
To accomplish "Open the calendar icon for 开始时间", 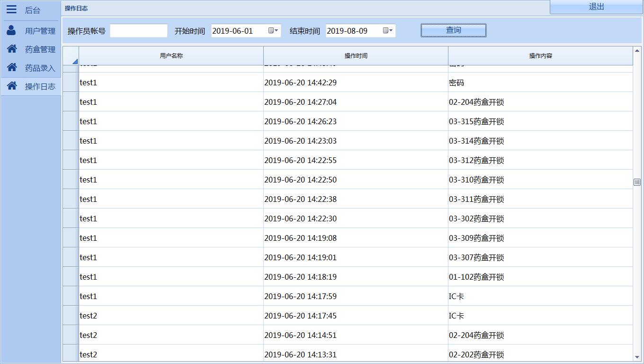I will tap(271, 31).
